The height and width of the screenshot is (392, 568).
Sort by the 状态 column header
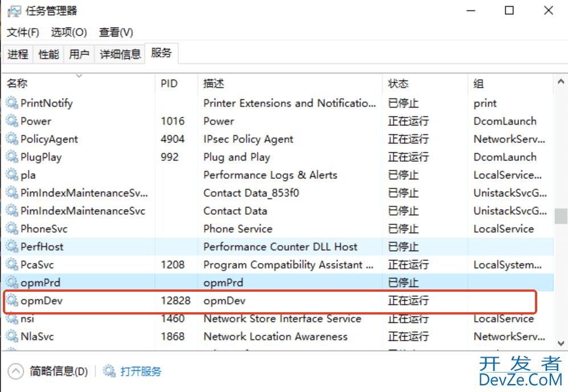coord(425,83)
